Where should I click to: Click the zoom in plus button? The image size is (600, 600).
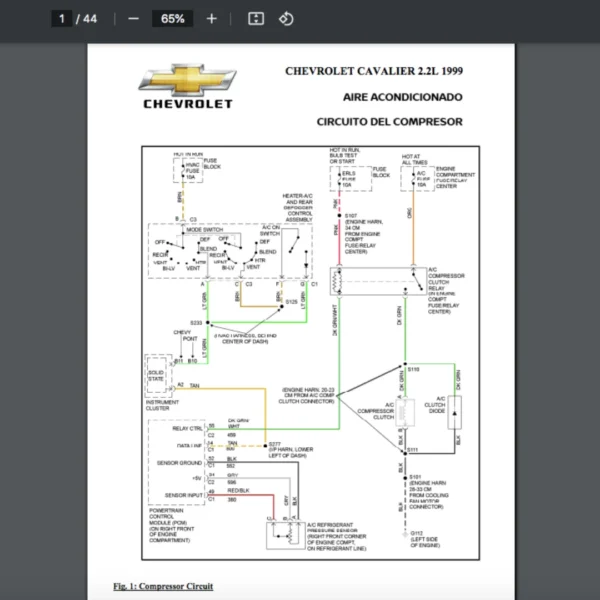212,19
